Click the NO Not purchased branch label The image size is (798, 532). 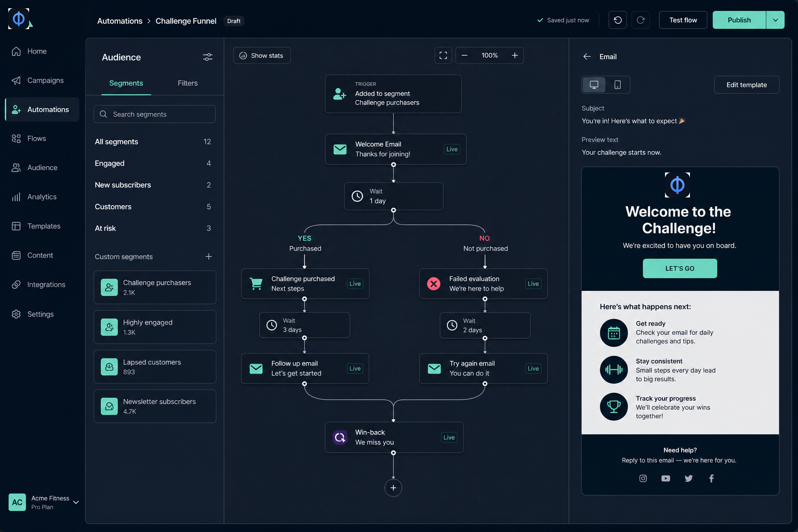pyautogui.click(x=485, y=243)
